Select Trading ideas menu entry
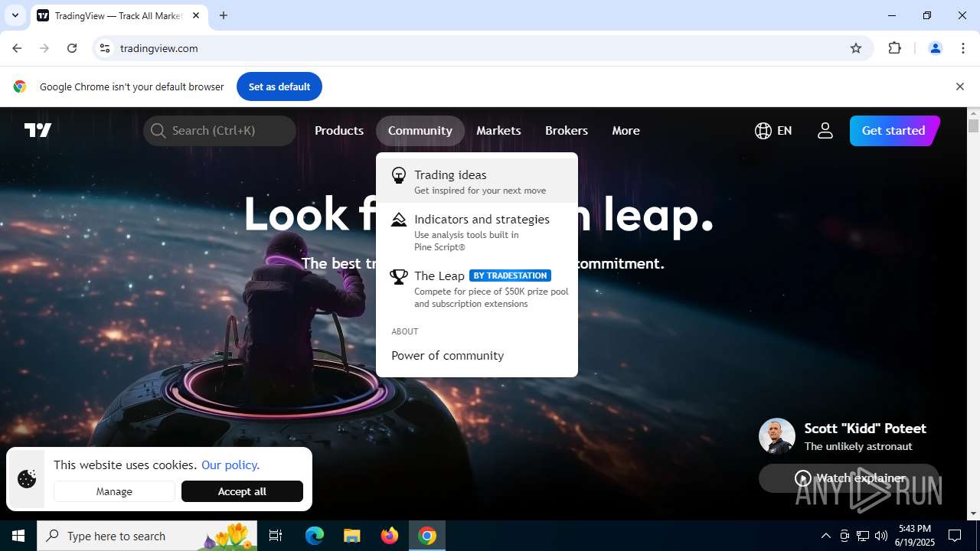The width and height of the screenshot is (980, 551). tap(477, 181)
